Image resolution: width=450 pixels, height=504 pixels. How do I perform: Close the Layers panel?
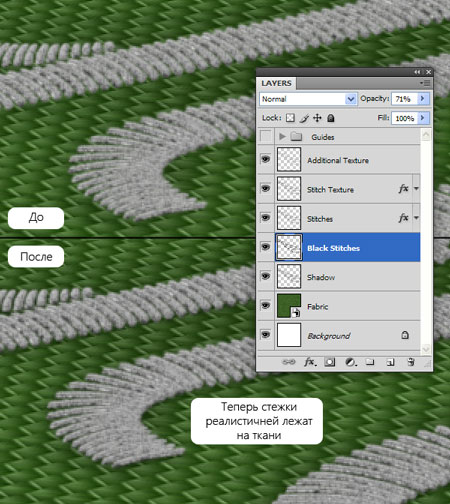tap(429, 72)
